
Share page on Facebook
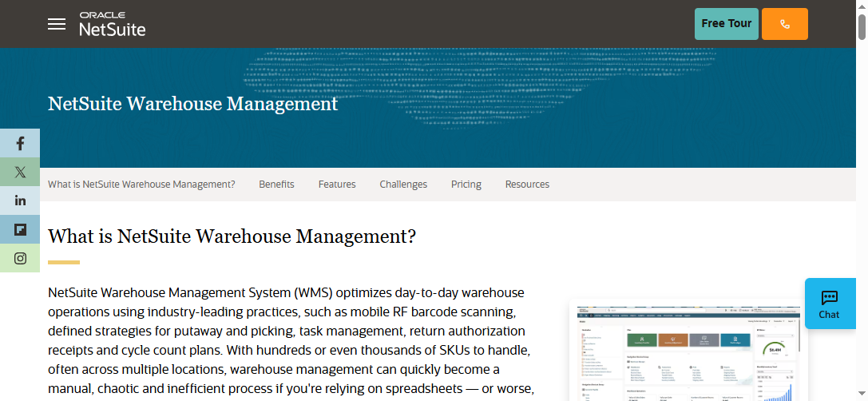(x=20, y=144)
